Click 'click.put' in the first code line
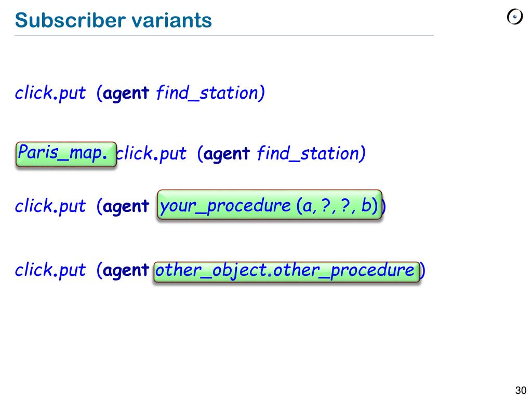The height and width of the screenshot is (399, 532). click(x=50, y=94)
